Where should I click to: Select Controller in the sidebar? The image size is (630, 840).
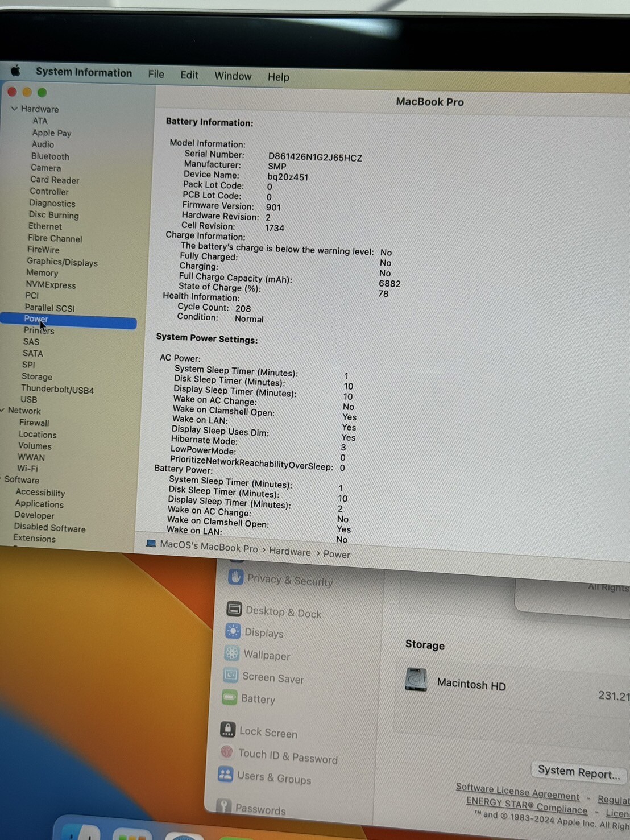[49, 192]
